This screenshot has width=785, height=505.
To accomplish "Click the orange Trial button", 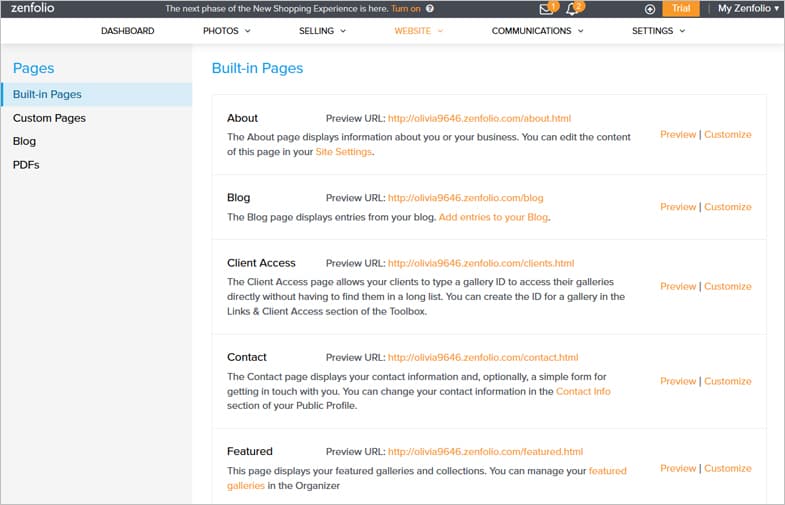I will [x=681, y=9].
